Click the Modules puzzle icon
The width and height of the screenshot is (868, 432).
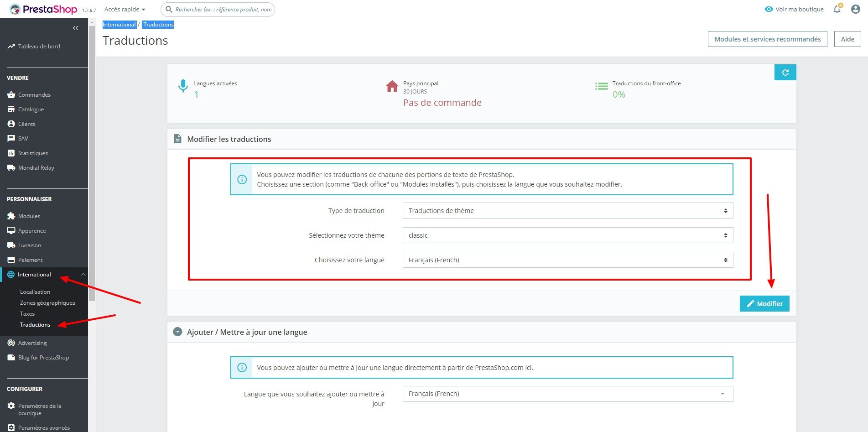pos(11,216)
